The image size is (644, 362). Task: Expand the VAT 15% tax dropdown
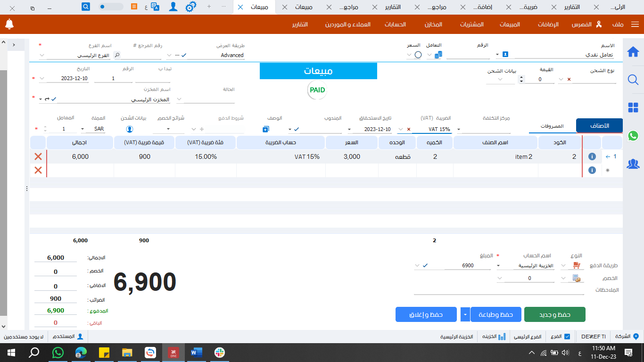click(401, 129)
